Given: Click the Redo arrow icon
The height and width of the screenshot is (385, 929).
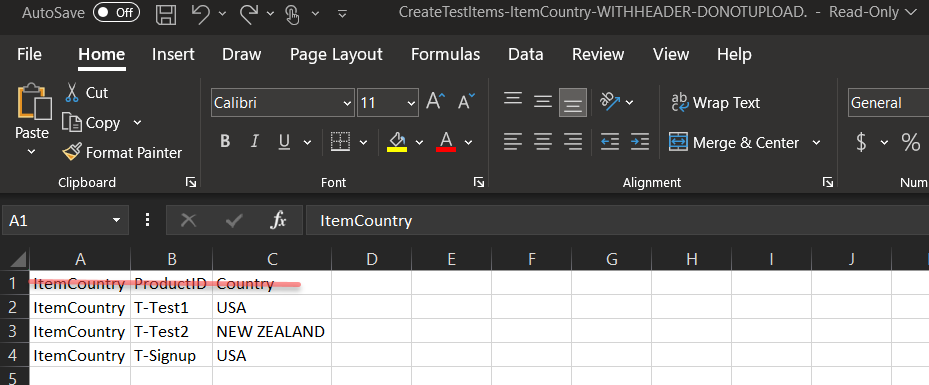Looking at the screenshot, I should click(249, 13).
